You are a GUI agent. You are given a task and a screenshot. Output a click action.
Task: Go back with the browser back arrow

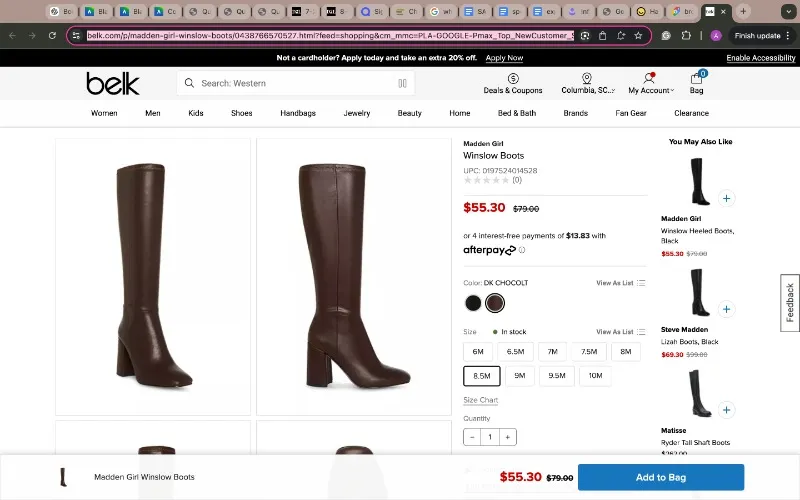pos(12,36)
